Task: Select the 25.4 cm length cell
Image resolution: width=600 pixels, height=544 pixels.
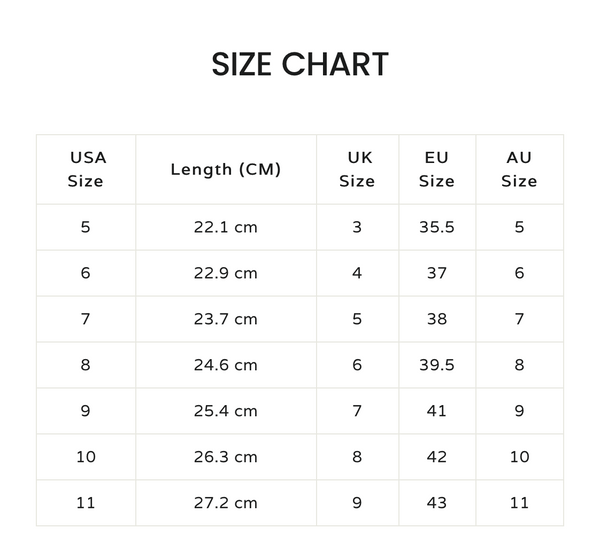Action: [226, 411]
